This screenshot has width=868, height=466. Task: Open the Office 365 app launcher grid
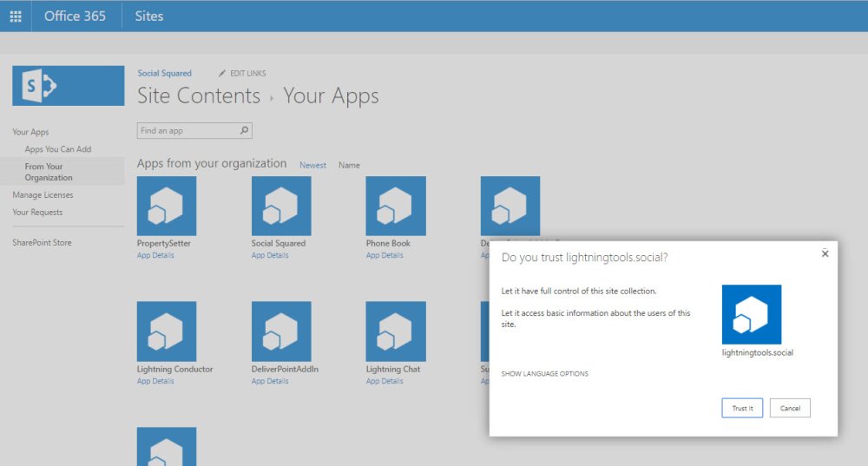tap(16, 16)
